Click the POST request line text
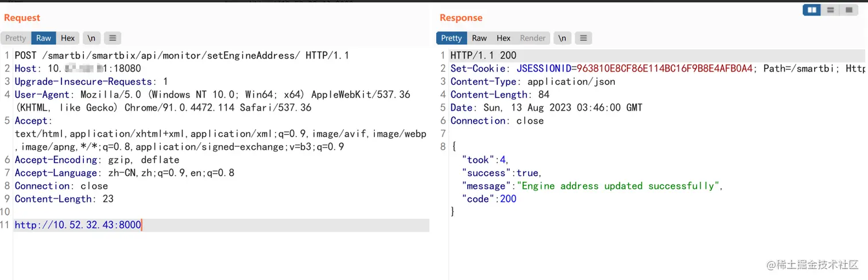Screen dimensions: 868x280 pos(181,56)
